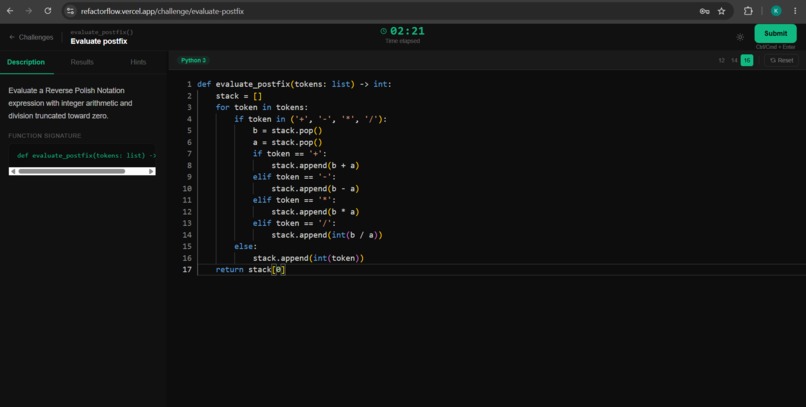
Task: Click 'stack.append(b * a)' line
Action: [315, 212]
